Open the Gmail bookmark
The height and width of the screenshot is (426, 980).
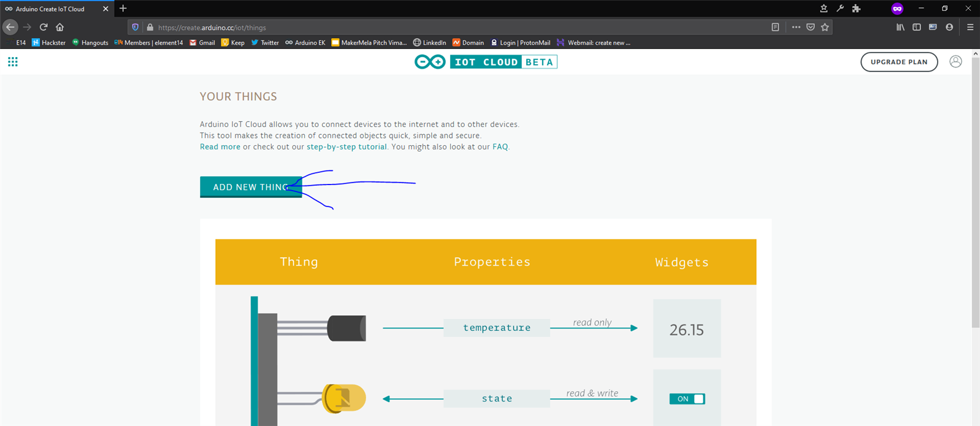(202, 43)
